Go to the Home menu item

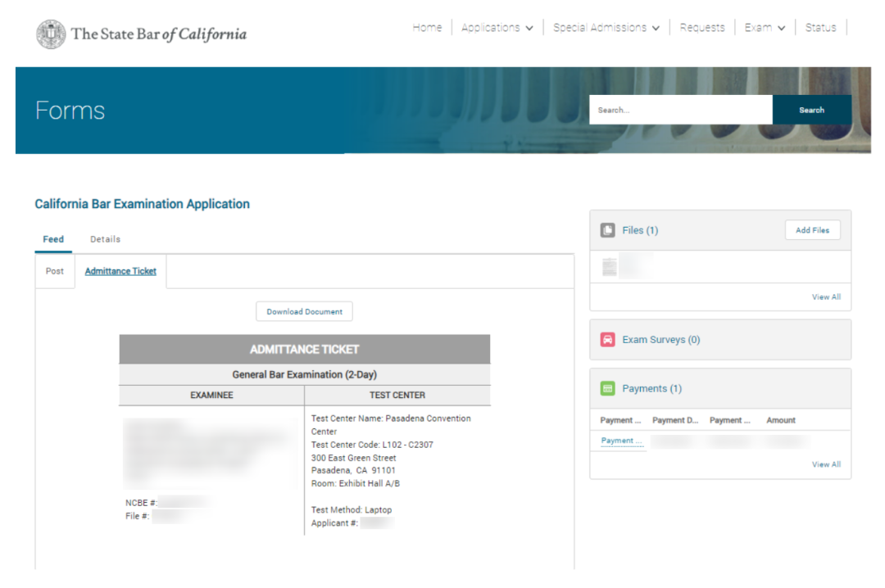tap(427, 28)
